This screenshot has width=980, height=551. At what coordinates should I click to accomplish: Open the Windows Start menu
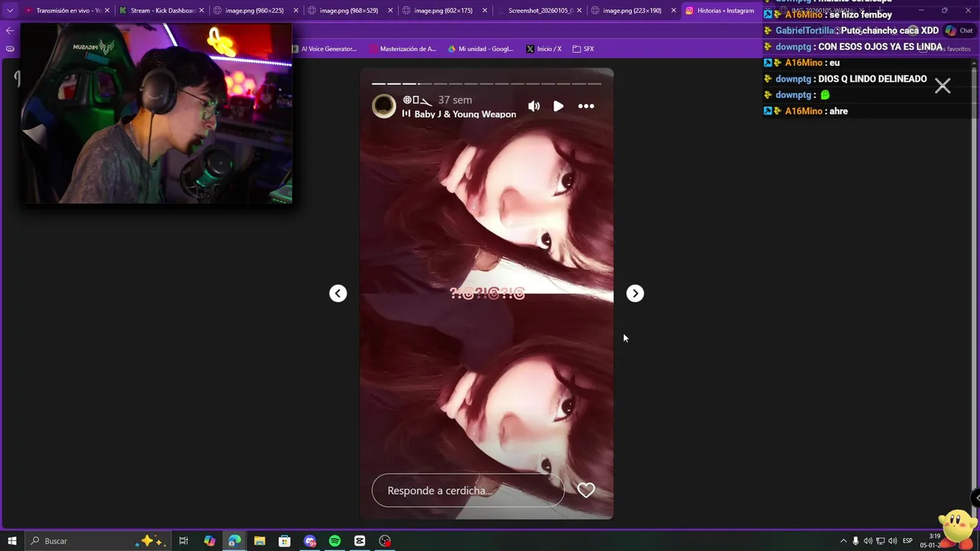[11, 541]
